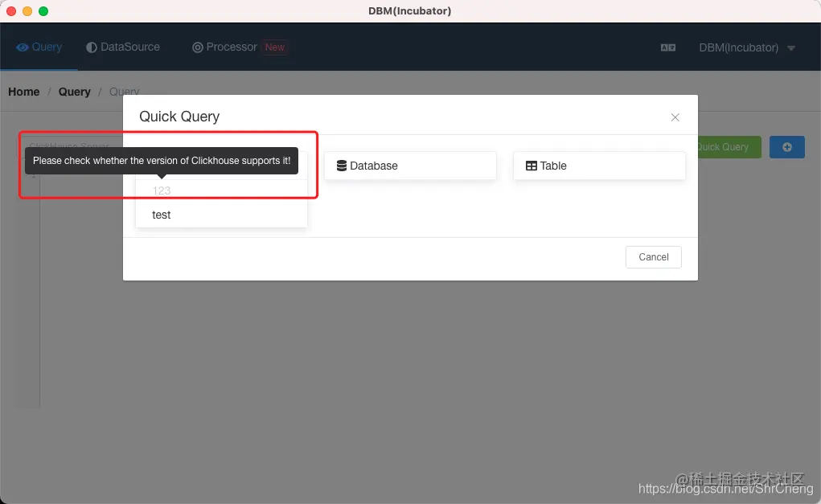The image size is (821, 504).
Task: Click the macOS green maximize button
Action: (x=43, y=11)
